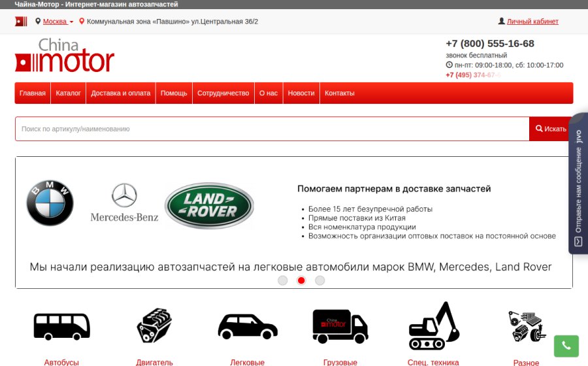588x366 pixels.
Task: Select the first carousel slide dot
Action: coord(283,280)
